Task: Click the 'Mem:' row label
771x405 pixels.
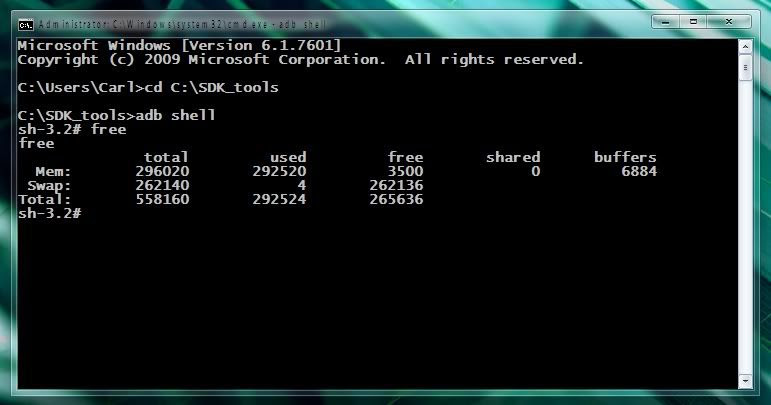Action: pos(53,172)
